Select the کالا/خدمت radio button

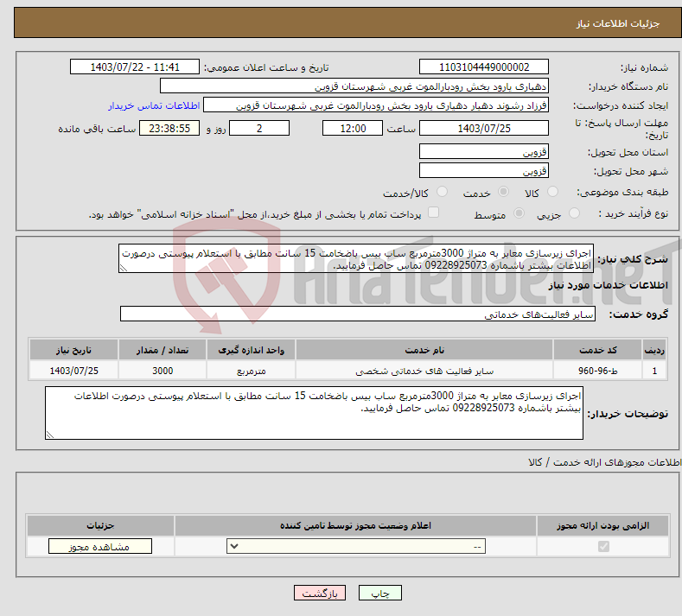(x=442, y=192)
